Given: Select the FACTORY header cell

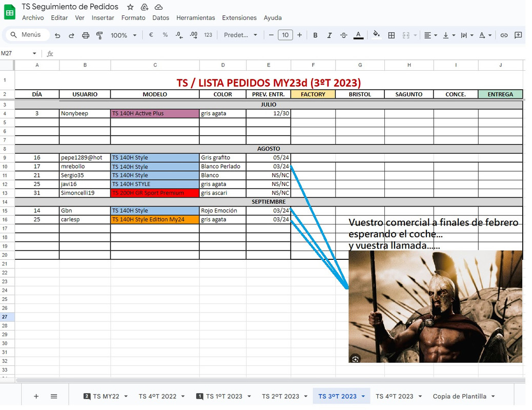Looking at the screenshot, I should [x=313, y=94].
